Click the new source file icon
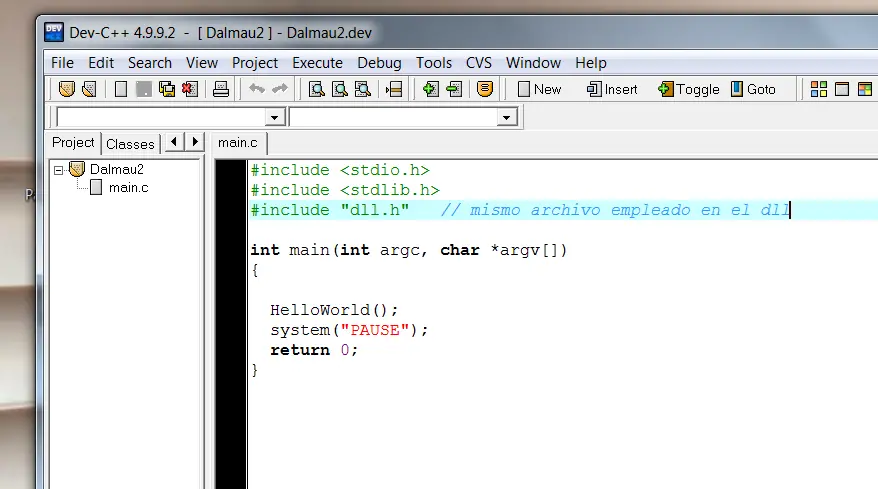Image resolution: width=878 pixels, height=489 pixels. (121, 89)
